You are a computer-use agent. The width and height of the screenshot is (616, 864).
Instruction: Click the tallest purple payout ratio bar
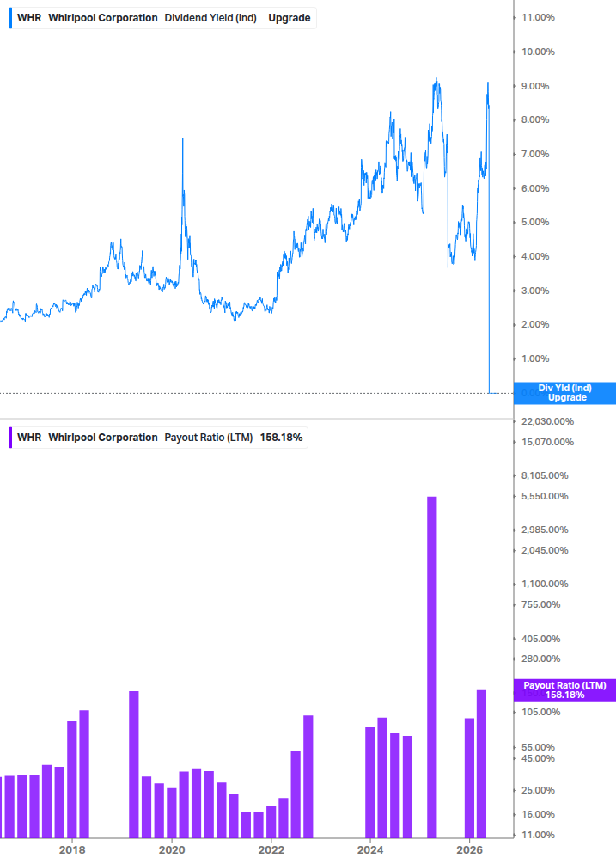(x=432, y=667)
